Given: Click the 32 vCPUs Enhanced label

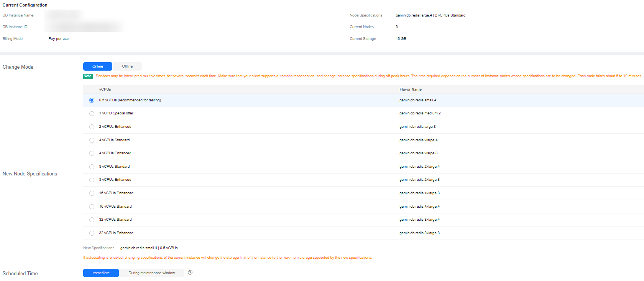Looking at the screenshot, I should point(116,233).
